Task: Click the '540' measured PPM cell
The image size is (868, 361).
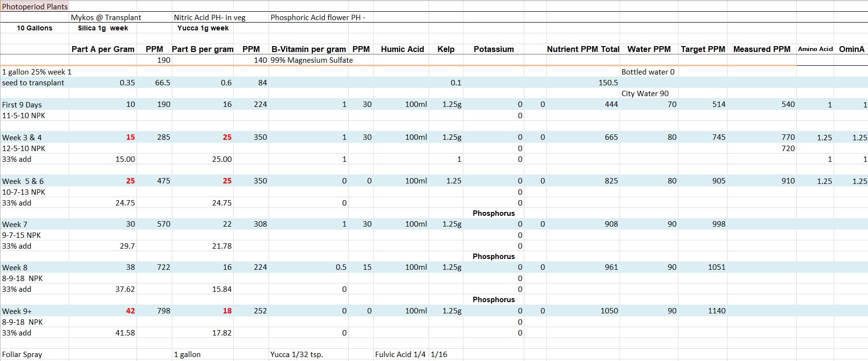Action: point(788,104)
